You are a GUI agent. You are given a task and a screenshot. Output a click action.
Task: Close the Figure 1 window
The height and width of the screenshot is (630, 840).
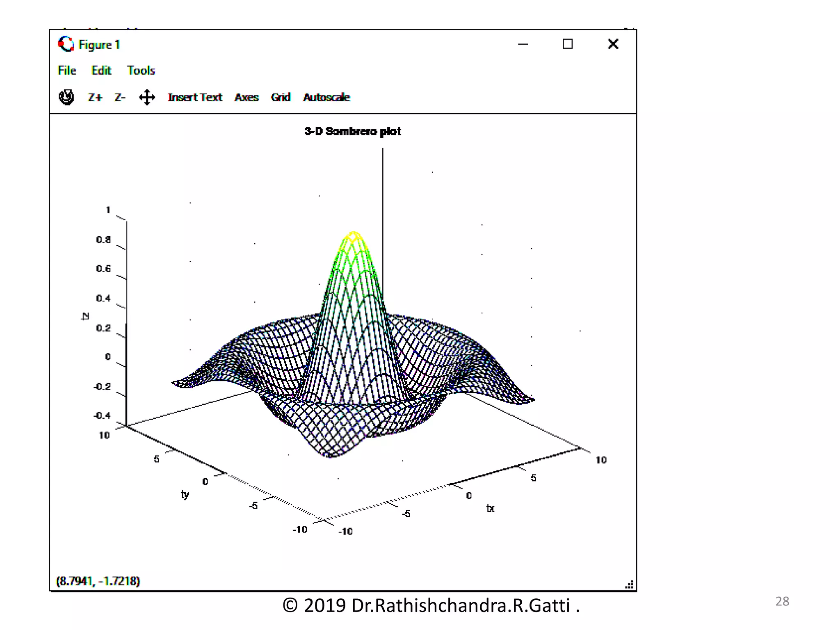613,44
